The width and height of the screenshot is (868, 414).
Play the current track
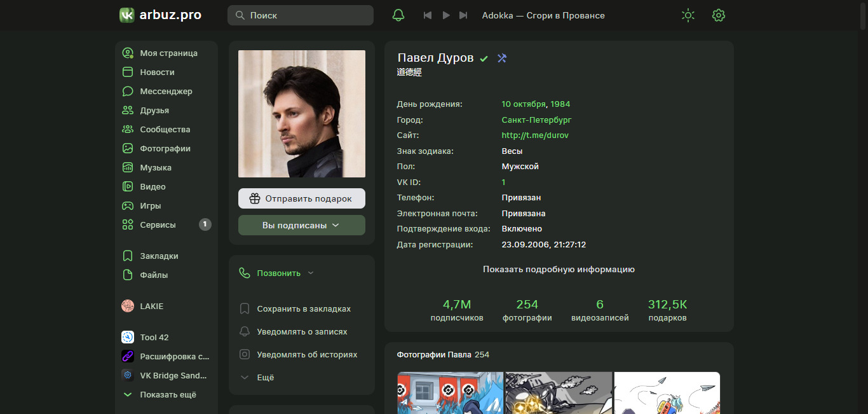[x=446, y=15]
